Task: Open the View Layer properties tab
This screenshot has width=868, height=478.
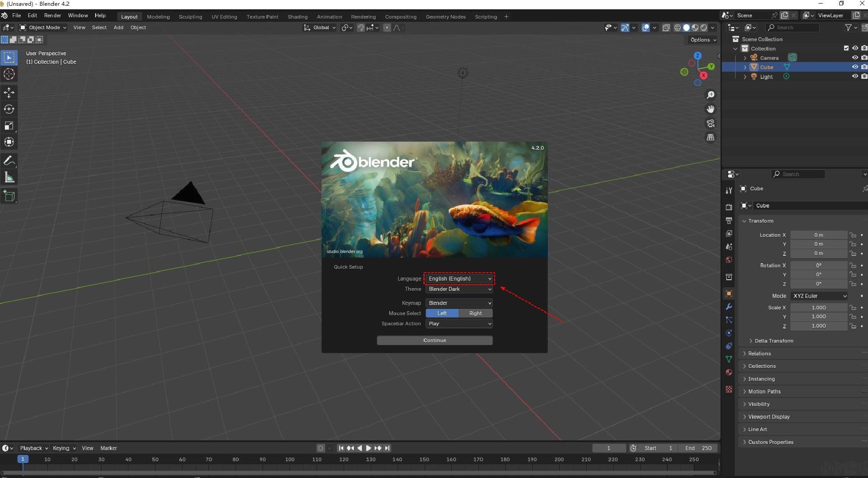Action: tap(728, 233)
